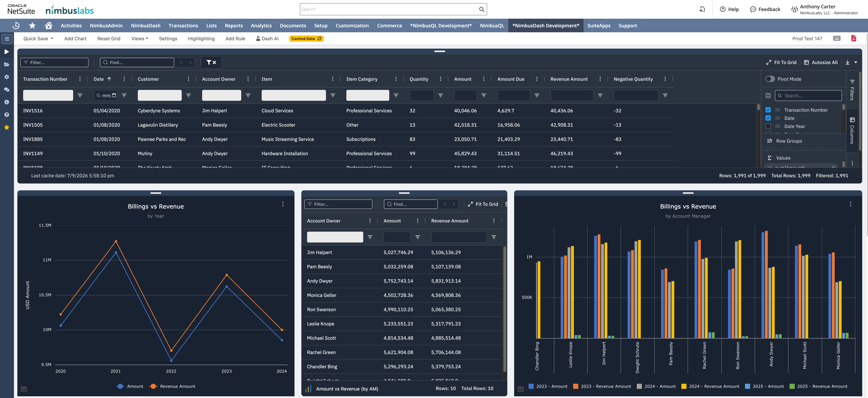Screen dimensions: 868x398
Task: Open the Shortcuts star icon
Action: pyautogui.click(x=32, y=26)
